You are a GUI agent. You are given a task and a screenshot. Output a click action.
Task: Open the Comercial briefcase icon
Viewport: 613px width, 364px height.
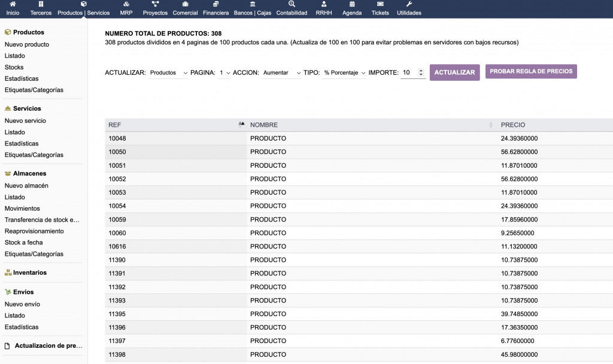click(x=185, y=4)
